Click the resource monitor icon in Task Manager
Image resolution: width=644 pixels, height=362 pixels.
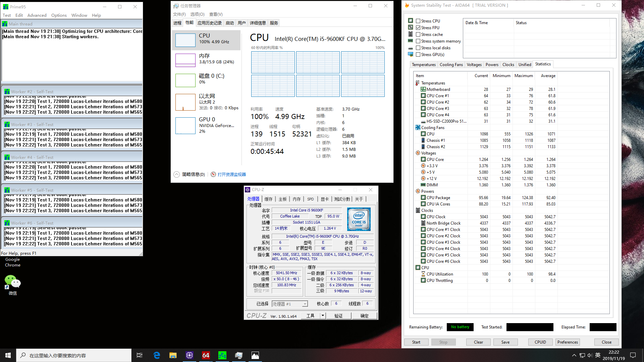tap(213, 174)
